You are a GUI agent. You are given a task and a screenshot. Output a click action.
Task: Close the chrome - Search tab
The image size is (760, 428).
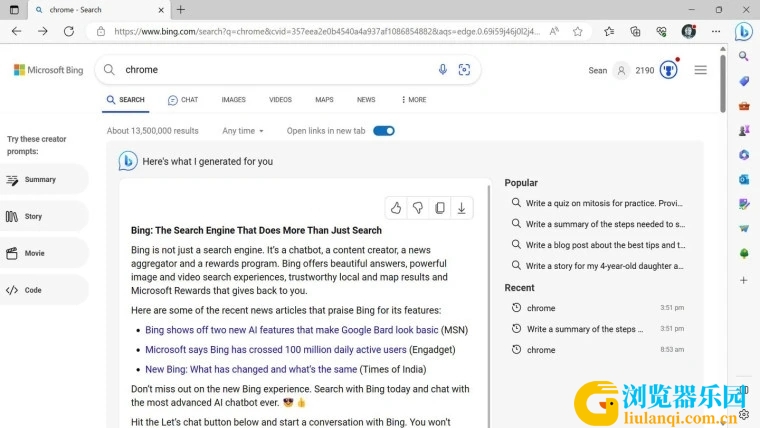161,10
